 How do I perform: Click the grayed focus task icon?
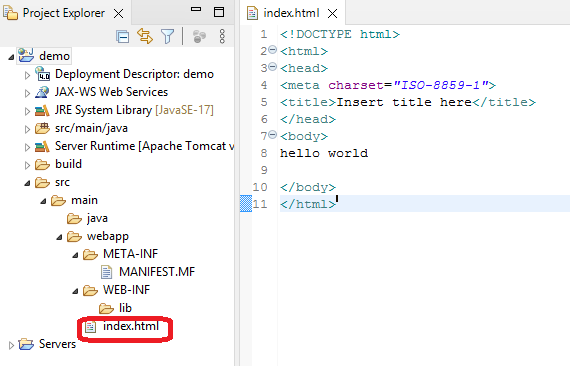[199, 36]
